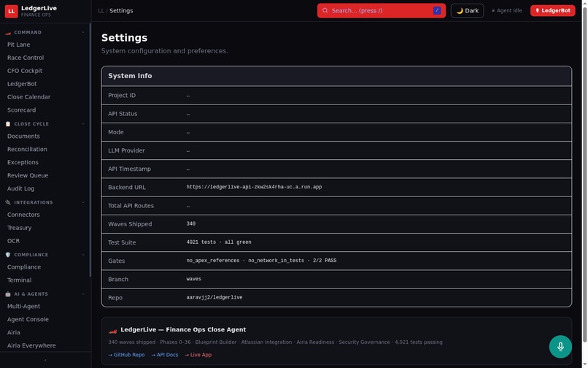Open Scorecard page
This screenshot has height=368, width=588.
click(x=21, y=110)
